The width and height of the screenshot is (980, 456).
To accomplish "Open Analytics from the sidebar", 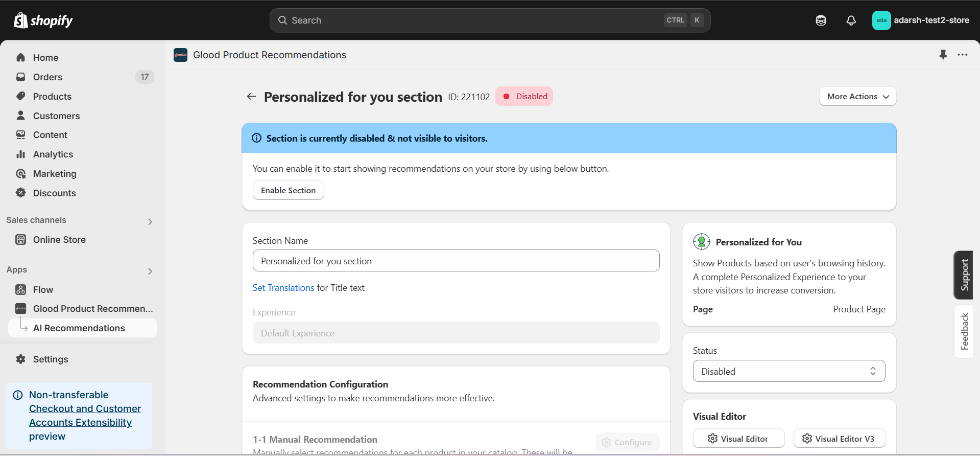I will (53, 154).
